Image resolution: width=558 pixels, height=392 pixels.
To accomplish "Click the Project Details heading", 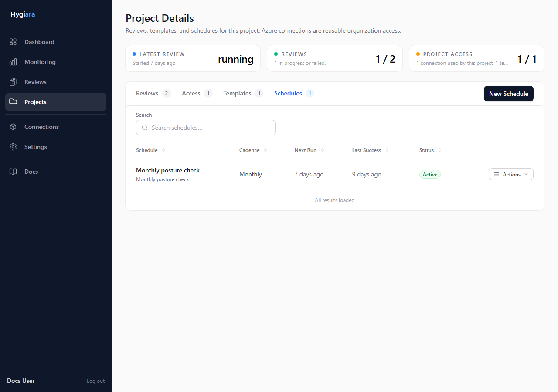I will click(160, 18).
